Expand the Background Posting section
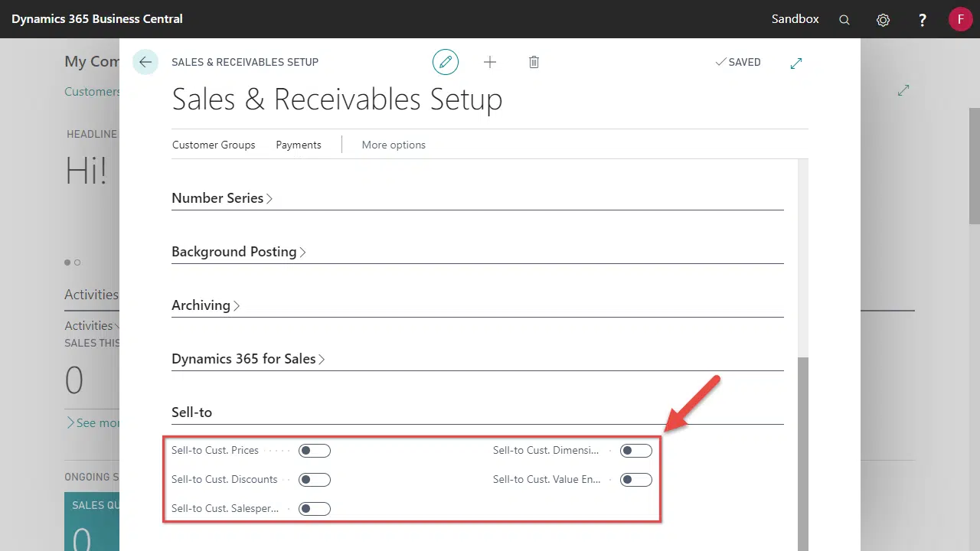 [x=238, y=252]
